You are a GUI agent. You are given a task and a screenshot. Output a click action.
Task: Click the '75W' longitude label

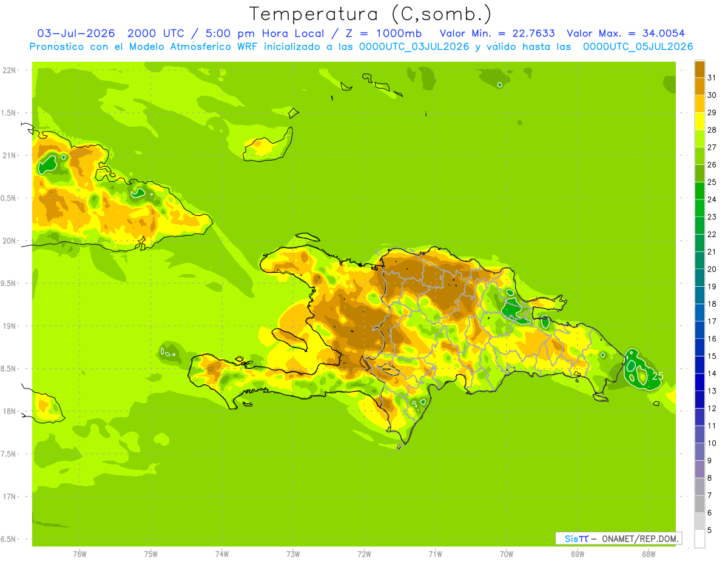pos(150,554)
